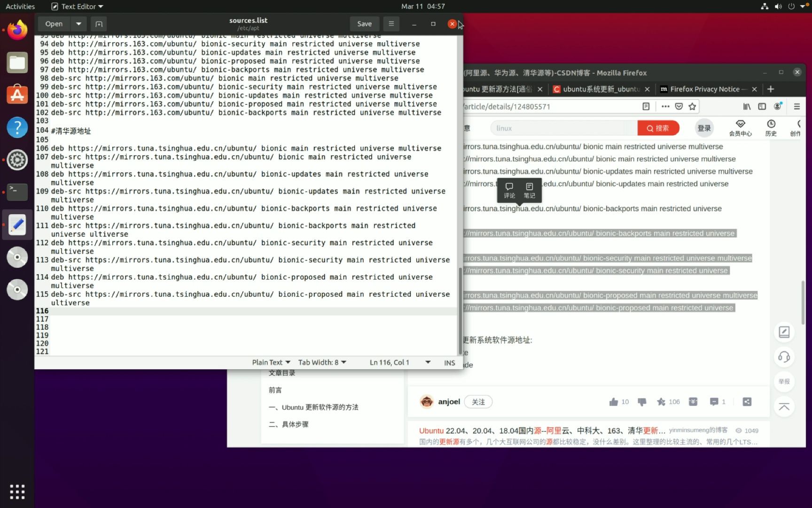Show Firefox sidebars icon
Image resolution: width=812 pixels, height=508 pixels.
click(762, 107)
